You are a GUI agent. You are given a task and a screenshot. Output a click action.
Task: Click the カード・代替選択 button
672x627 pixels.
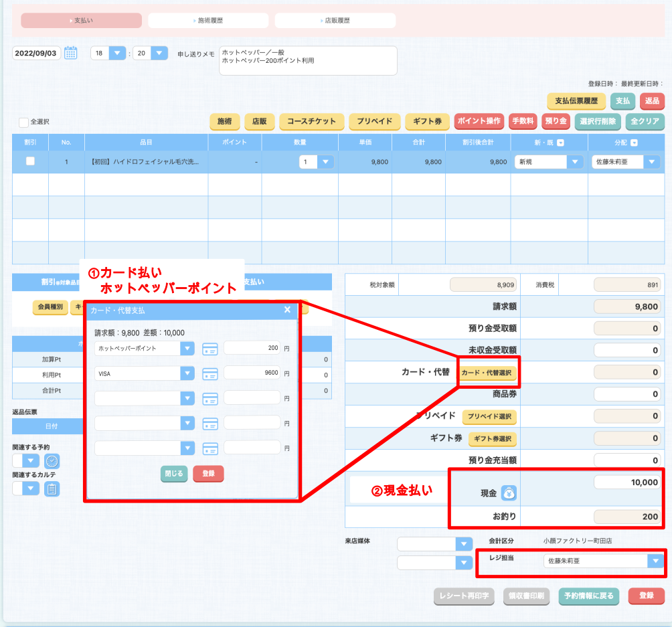[x=488, y=372]
